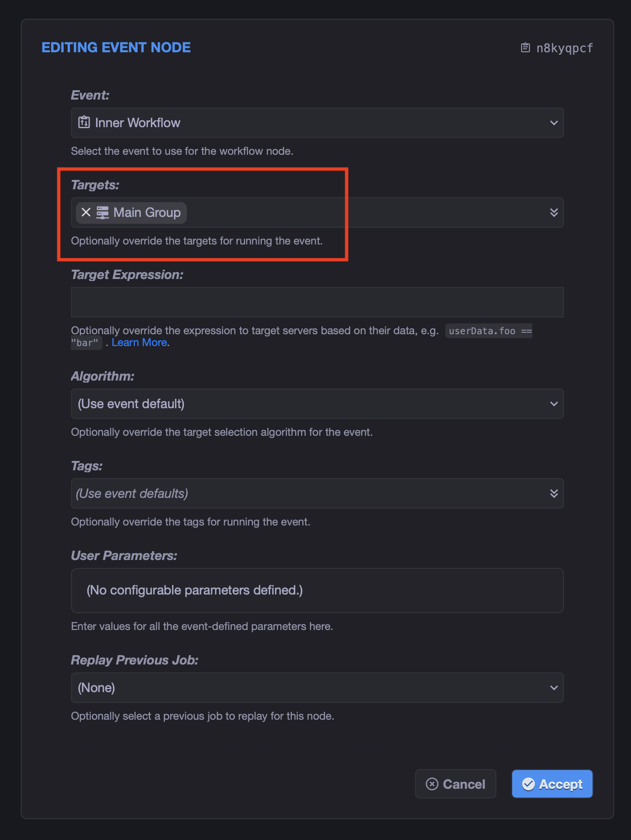The width and height of the screenshot is (631, 840).
Task: Click the User Parameters box
Action: point(317,591)
